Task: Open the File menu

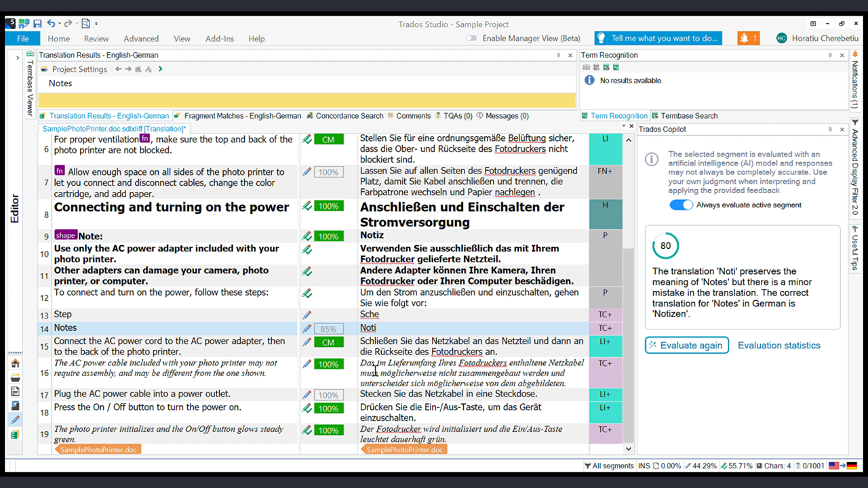Action: click(x=22, y=39)
